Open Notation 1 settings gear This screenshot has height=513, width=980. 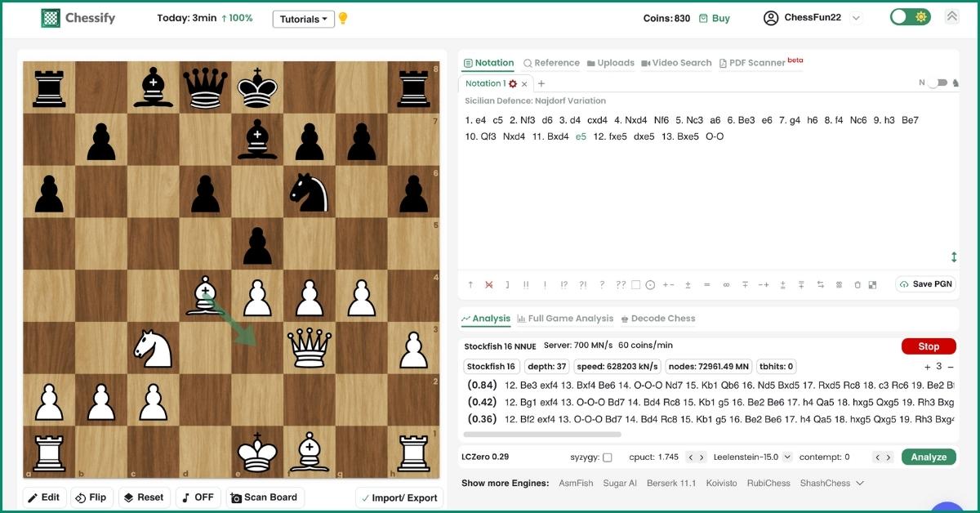point(513,83)
